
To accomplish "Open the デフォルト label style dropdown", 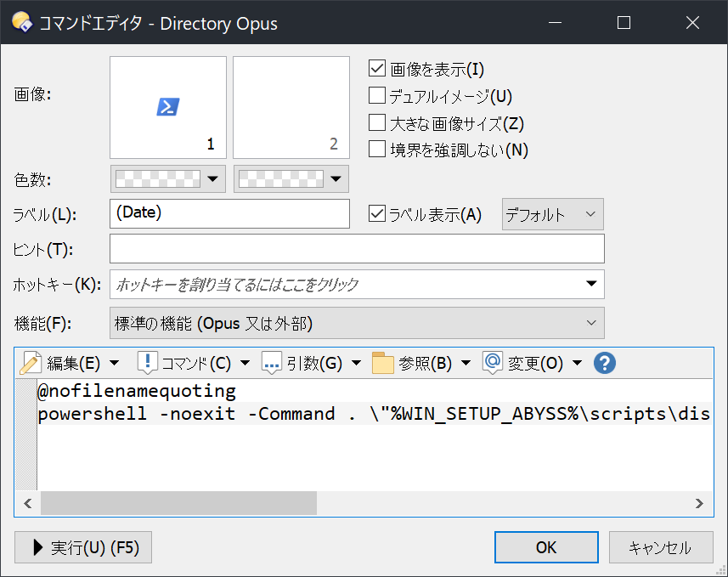I will click(553, 214).
